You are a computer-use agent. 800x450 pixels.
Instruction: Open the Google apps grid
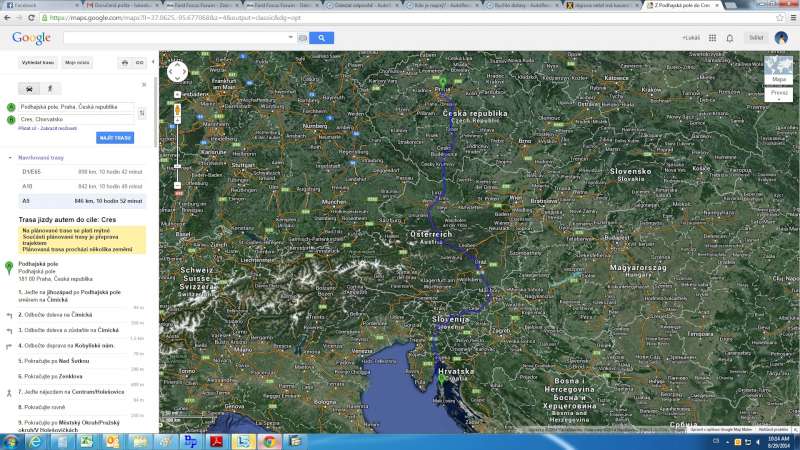711,38
